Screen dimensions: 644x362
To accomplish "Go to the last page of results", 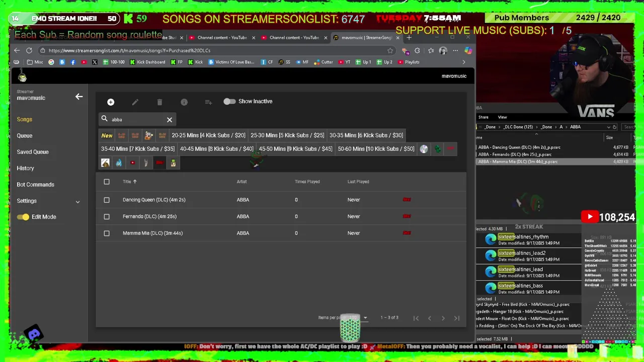I will (x=457, y=318).
